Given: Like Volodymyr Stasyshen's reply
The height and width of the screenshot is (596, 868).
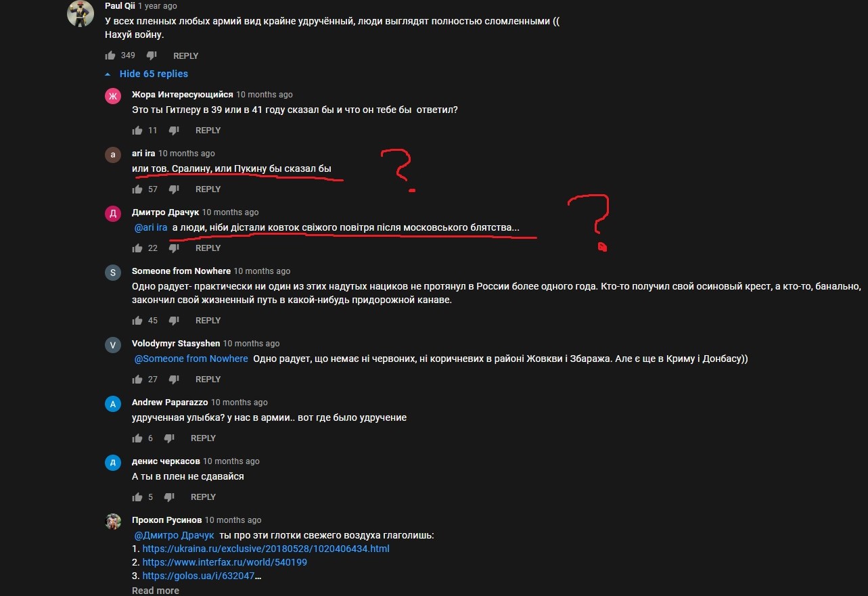Looking at the screenshot, I should point(137,379).
